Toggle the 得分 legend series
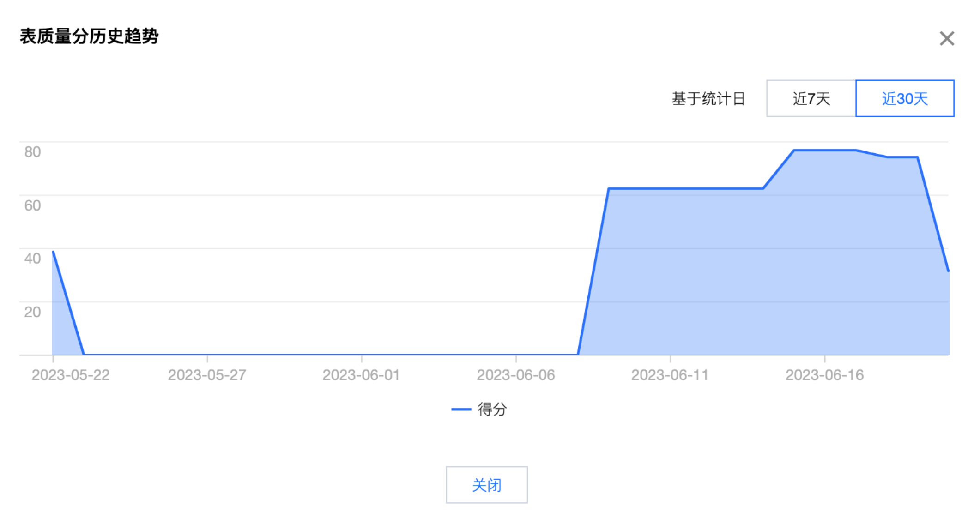 click(x=492, y=409)
